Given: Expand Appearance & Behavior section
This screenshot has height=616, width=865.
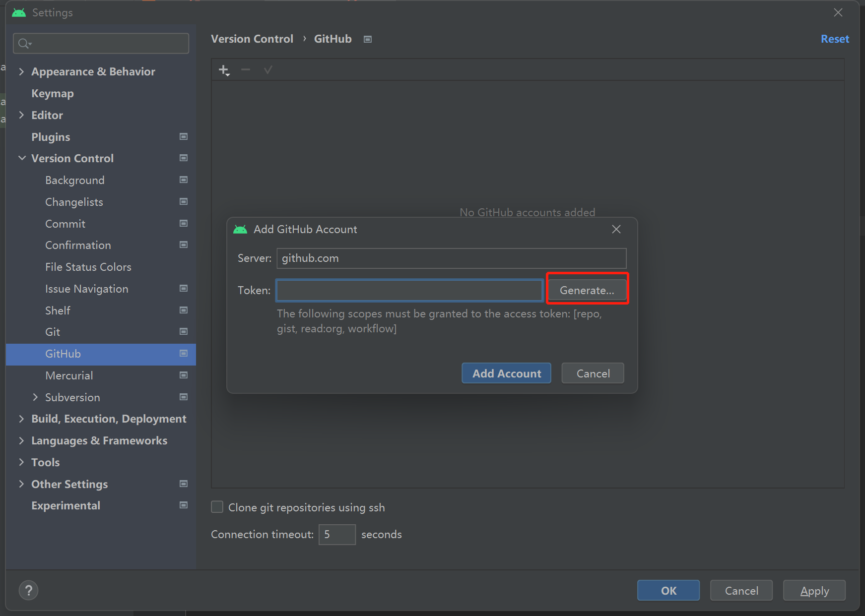Looking at the screenshot, I should [x=21, y=72].
